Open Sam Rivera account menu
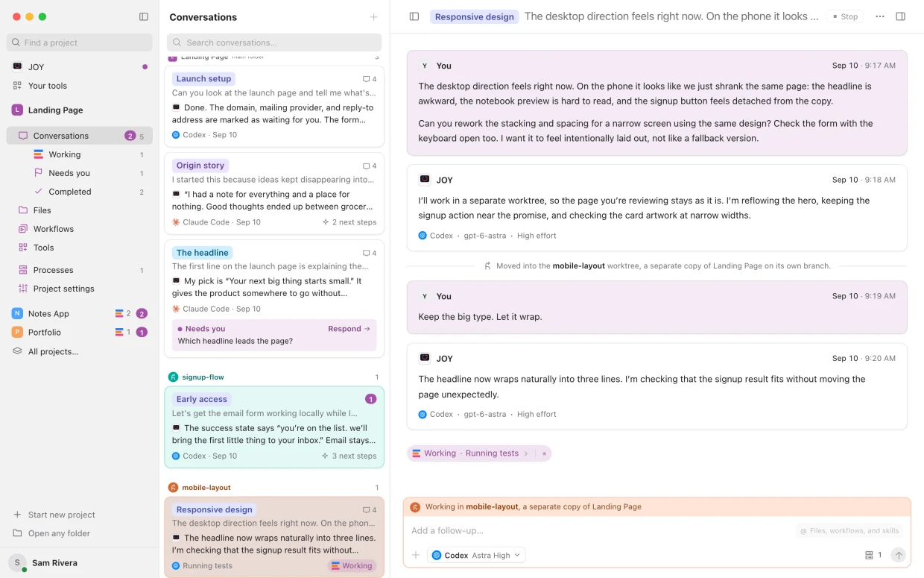Image resolution: width=924 pixels, height=578 pixels. click(x=79, y=563)
